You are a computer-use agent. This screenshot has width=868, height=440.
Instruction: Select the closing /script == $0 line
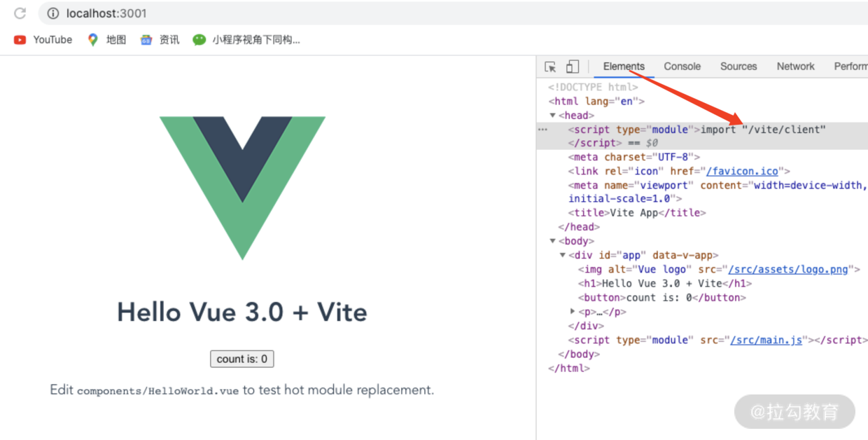pyautogui.click(x=613, y=144)
